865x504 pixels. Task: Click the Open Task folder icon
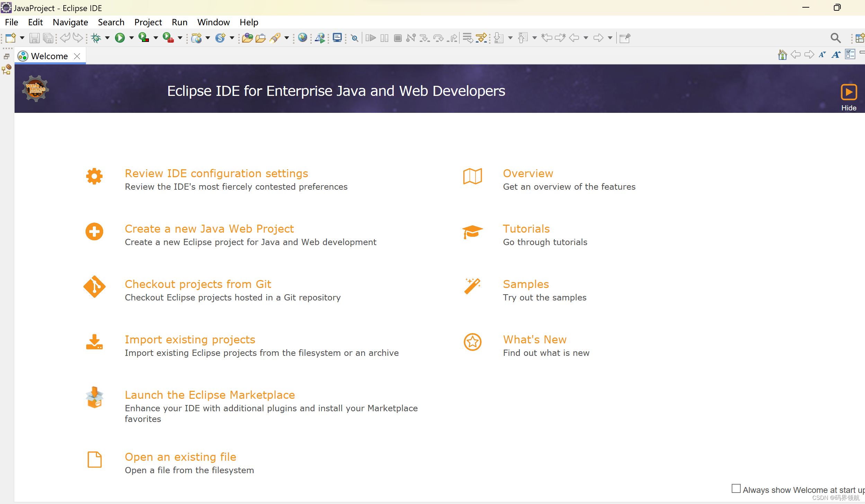click(261, 38)
